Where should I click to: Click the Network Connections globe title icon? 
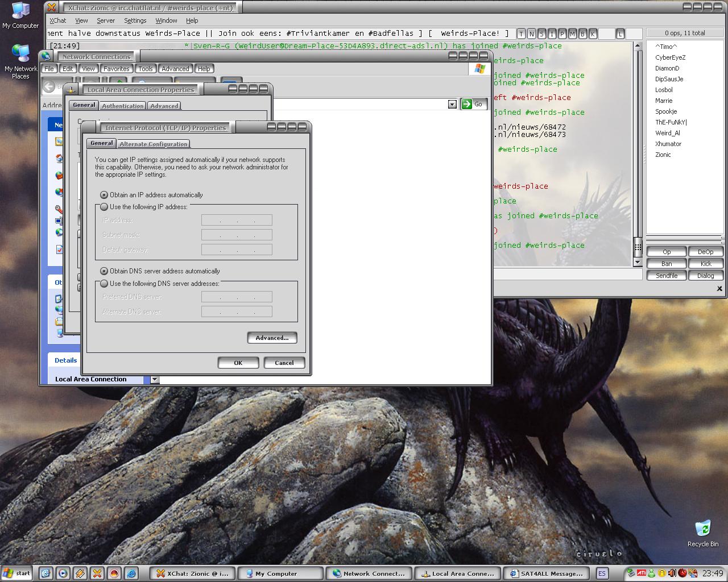tap(45, 56)
